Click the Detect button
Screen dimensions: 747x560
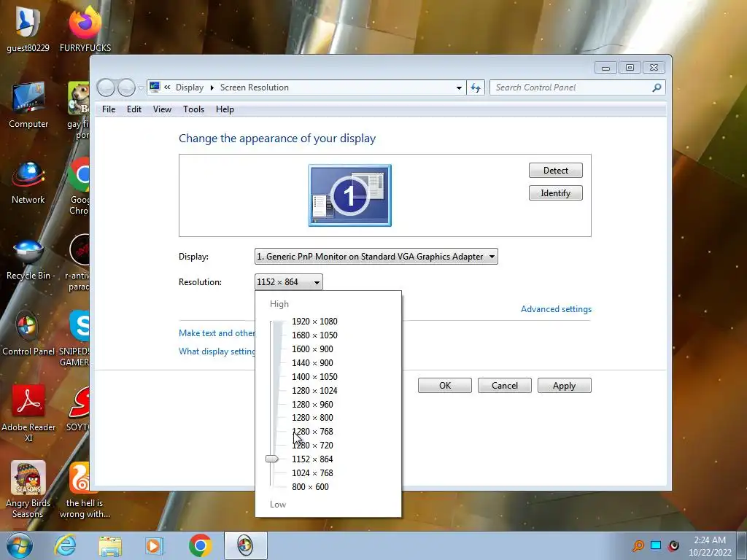(x=555, y=171)
